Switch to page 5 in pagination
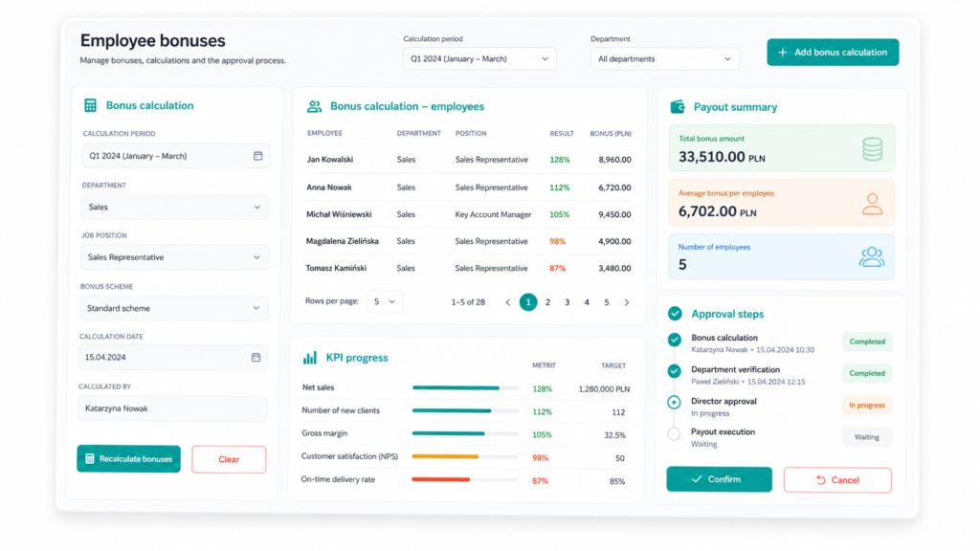Viewport: 980px width, 551px height. coord(606,302)
